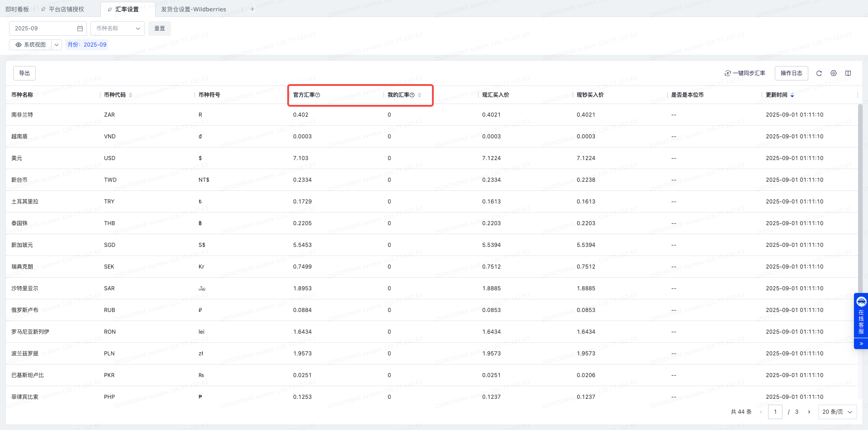The image size is (868, 430).
Task: Click the 系统视图 eye view button
Action: pyautogui.click(x=31, y=45)
